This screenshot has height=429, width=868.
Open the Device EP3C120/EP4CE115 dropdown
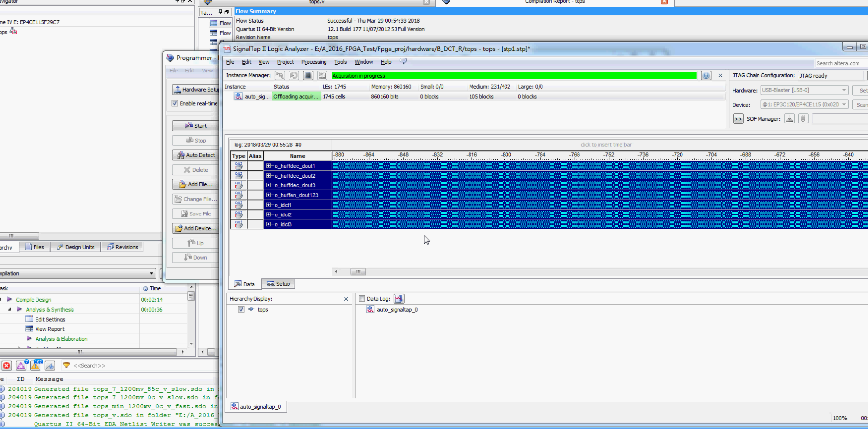point(804,105)
